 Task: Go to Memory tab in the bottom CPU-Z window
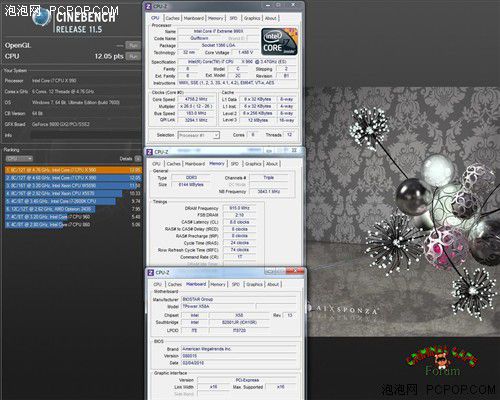point(218,285)
